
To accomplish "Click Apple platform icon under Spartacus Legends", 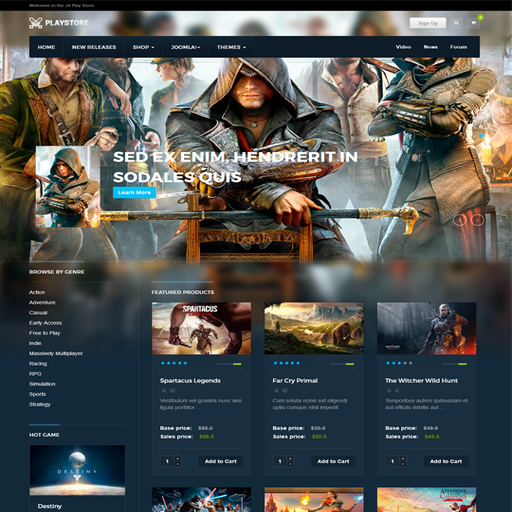I will [x=164, y=390].
